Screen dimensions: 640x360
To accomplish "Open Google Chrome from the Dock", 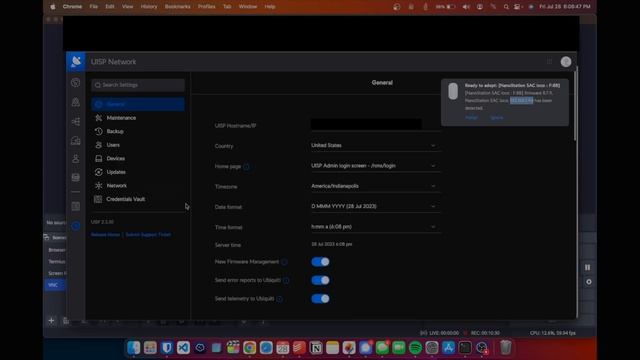I will click(249, 347).
